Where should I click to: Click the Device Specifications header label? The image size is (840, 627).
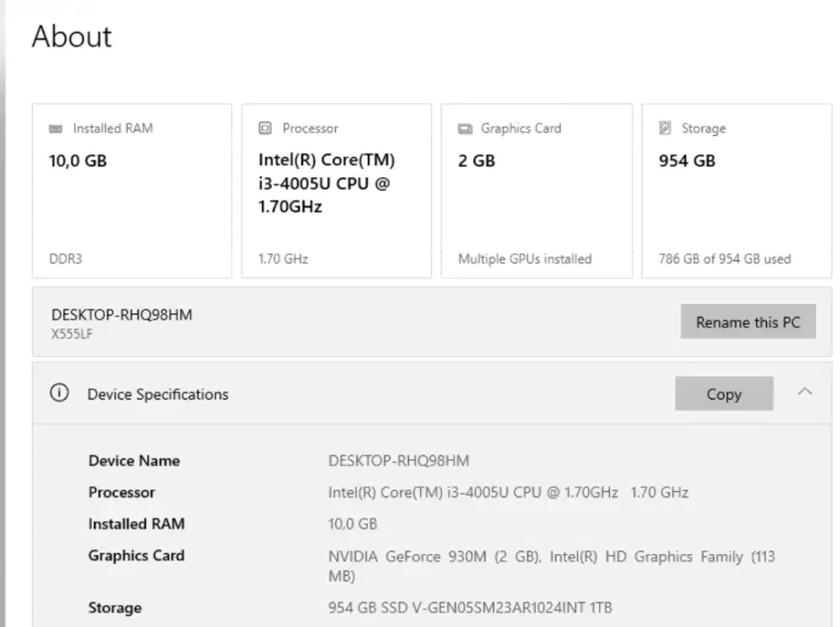coord(156,394)
